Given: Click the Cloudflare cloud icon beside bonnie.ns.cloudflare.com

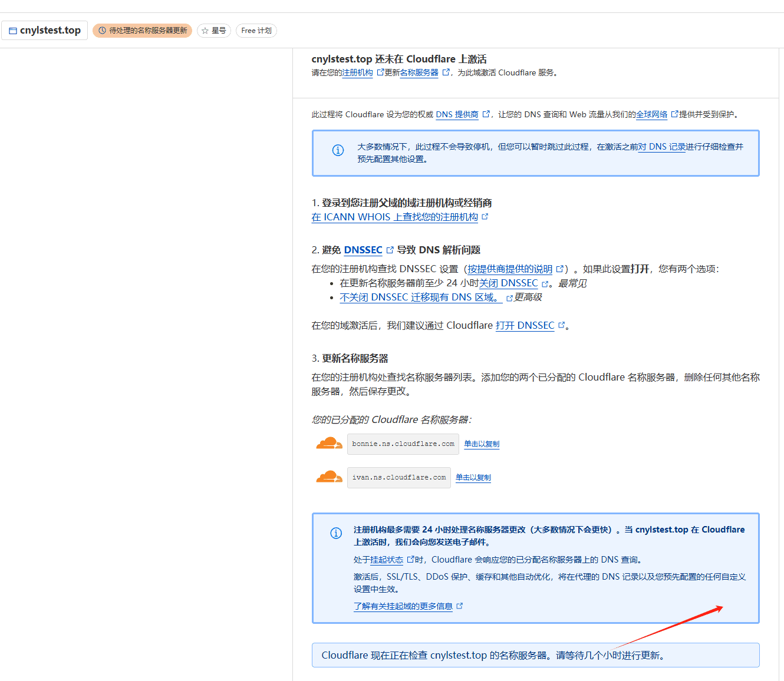Looking at the screenshot, I should click(329, 444).
